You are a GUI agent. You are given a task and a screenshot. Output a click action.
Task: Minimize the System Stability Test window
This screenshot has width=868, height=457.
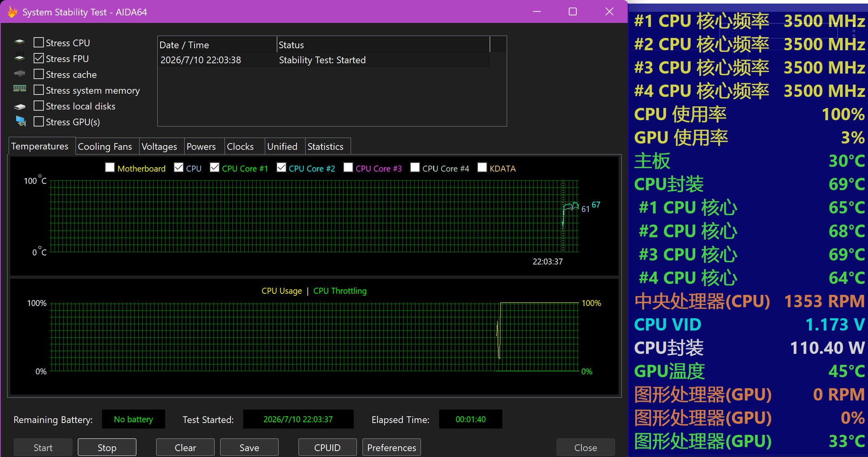pos(537,12)
